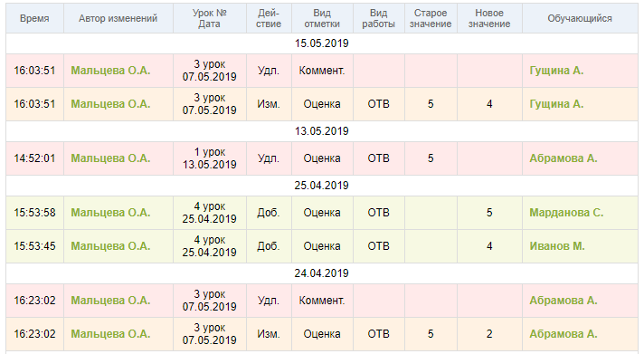The height and width of the screenshot is (354, 644).
Task: Click the 1 урок 13.05.2019 cell
Action: [210, 158]
